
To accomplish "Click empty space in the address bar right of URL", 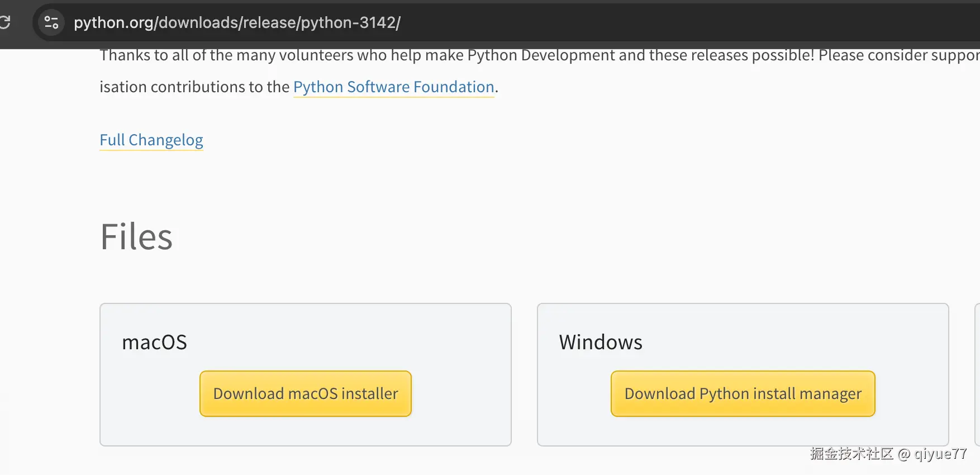I will pyautogui.click(x=670, y=22).
